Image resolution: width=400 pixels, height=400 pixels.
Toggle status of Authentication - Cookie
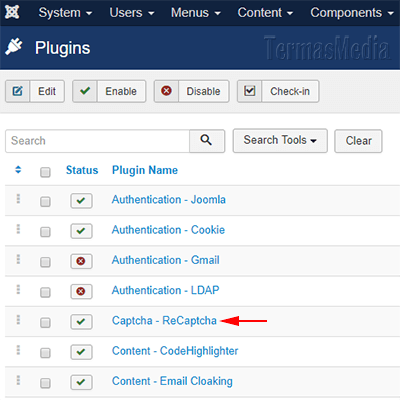tap(81, 231)
